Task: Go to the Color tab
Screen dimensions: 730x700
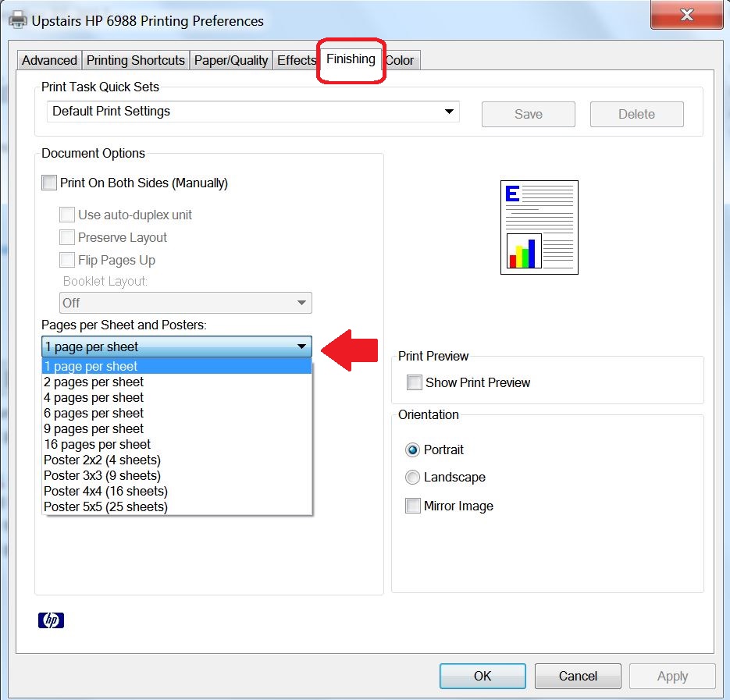Action: point(401,61)
